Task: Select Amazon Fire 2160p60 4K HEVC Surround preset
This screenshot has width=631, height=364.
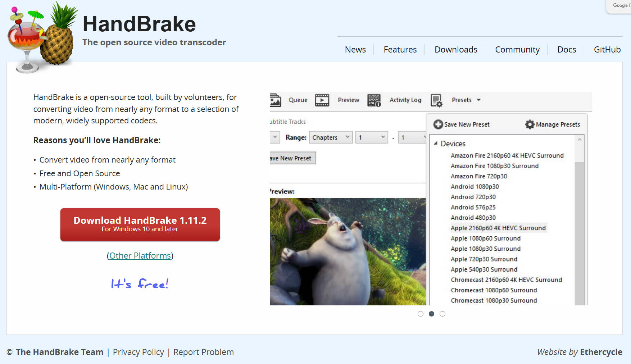Action: (507, 156)
